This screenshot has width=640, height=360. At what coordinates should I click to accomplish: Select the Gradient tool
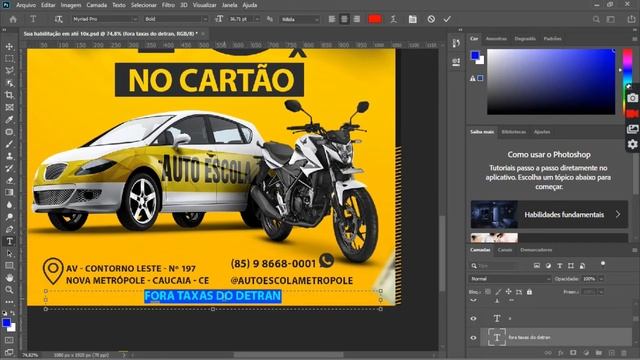pos(9,193)
